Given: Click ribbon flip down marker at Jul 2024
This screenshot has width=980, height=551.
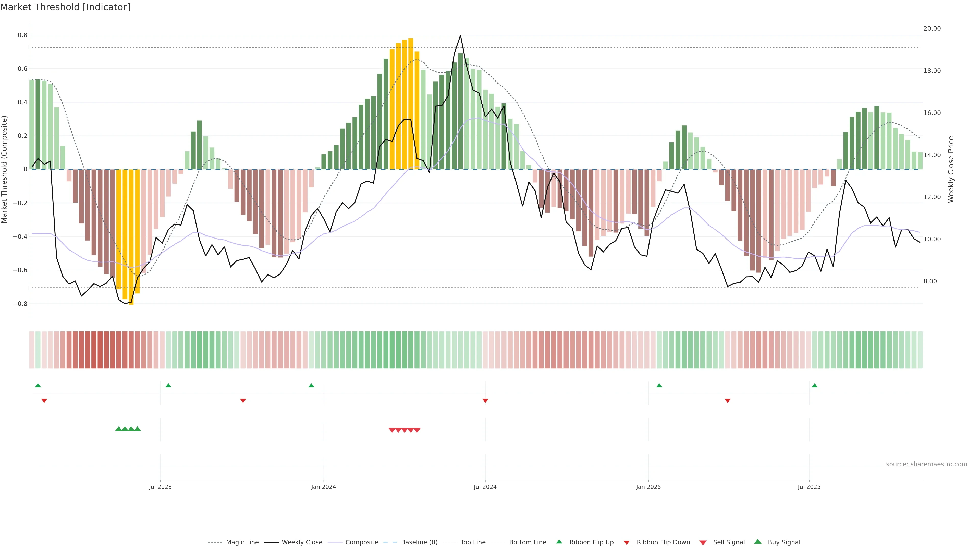Looking at the screenshot, I should click(x=485, y=400).
